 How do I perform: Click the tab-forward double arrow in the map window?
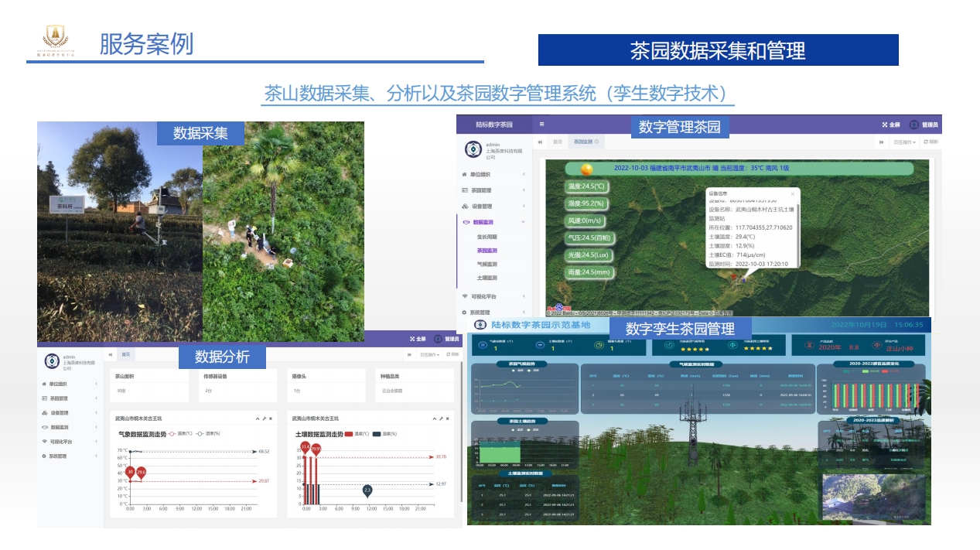coord(881,142)
